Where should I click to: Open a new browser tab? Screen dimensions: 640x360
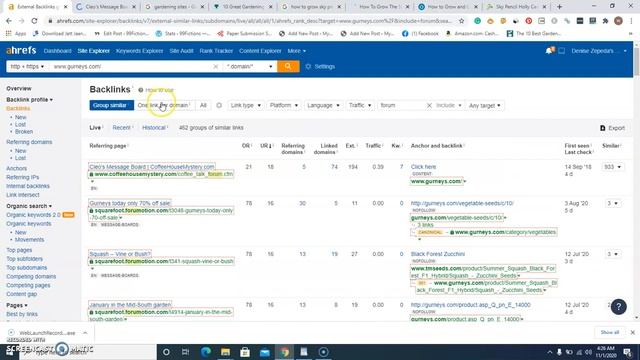[560, 7]
